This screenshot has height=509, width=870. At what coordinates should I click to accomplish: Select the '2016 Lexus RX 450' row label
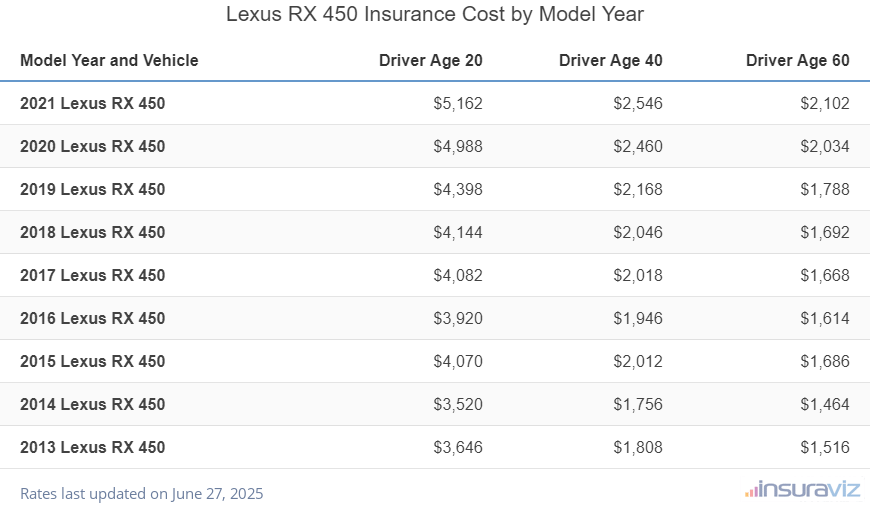93,318
